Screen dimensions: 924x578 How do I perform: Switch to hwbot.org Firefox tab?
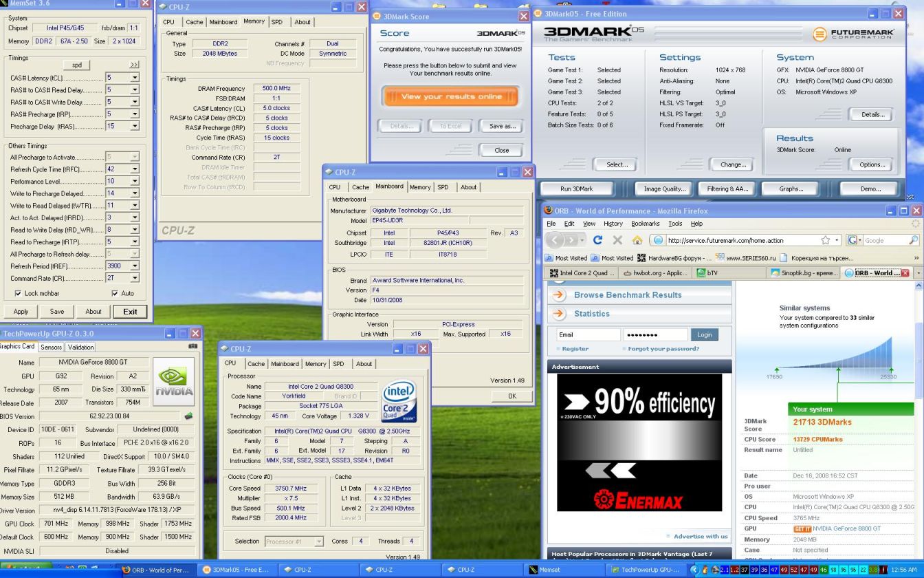click(655, 273)
